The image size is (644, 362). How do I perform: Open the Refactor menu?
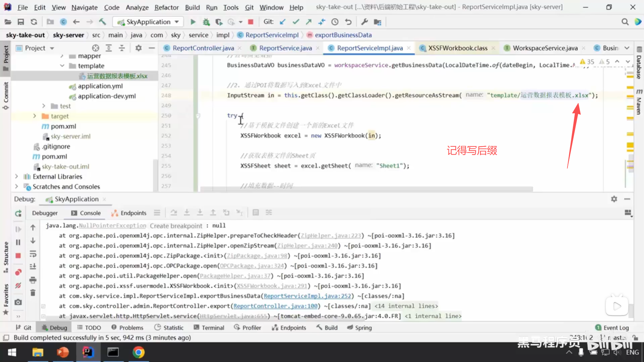(x=166, y=7)
